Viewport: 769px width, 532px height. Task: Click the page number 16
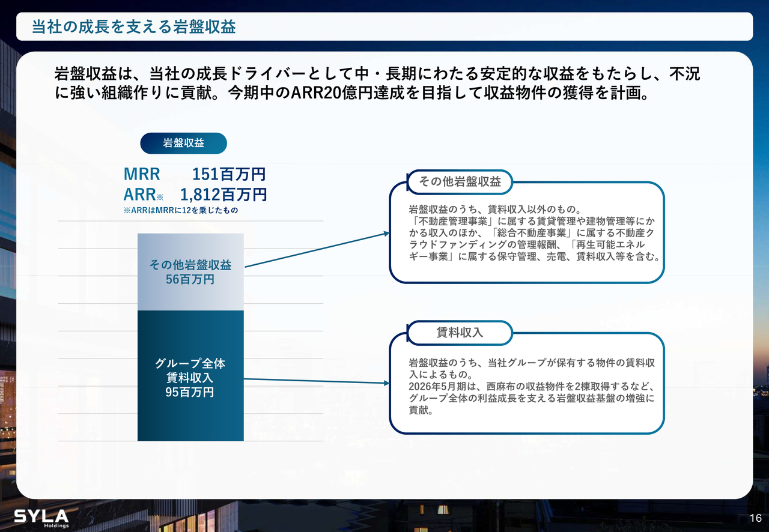[x=755, y=519]
